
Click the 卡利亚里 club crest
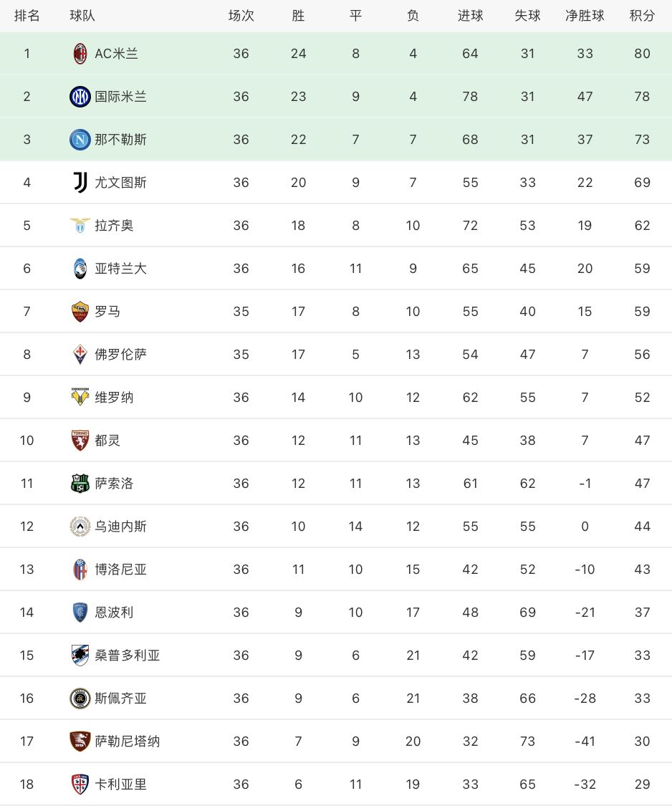point(80,785)
